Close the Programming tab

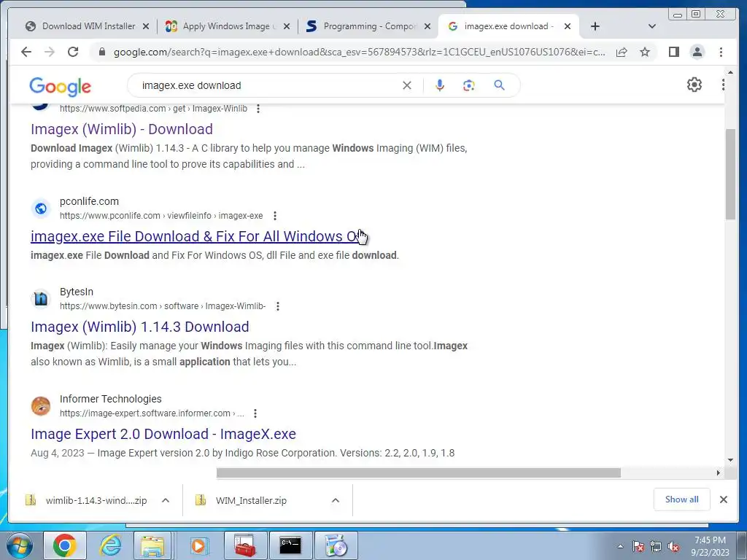tap(427, 26)
